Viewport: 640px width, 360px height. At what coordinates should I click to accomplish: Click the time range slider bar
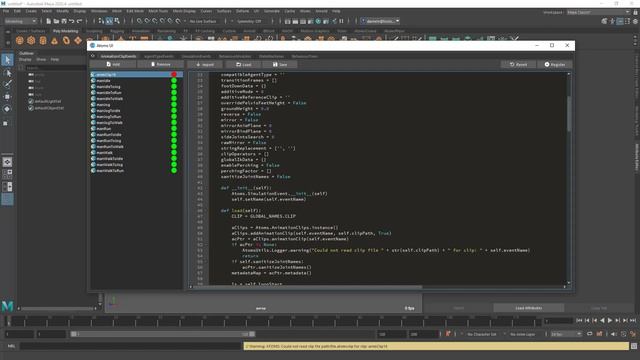[x=163, y=334]
